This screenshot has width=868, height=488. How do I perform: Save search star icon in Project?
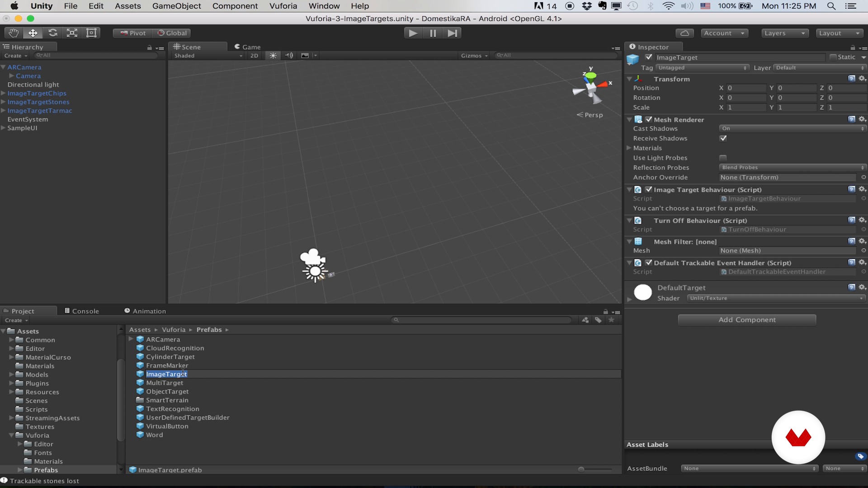[612, 320]
